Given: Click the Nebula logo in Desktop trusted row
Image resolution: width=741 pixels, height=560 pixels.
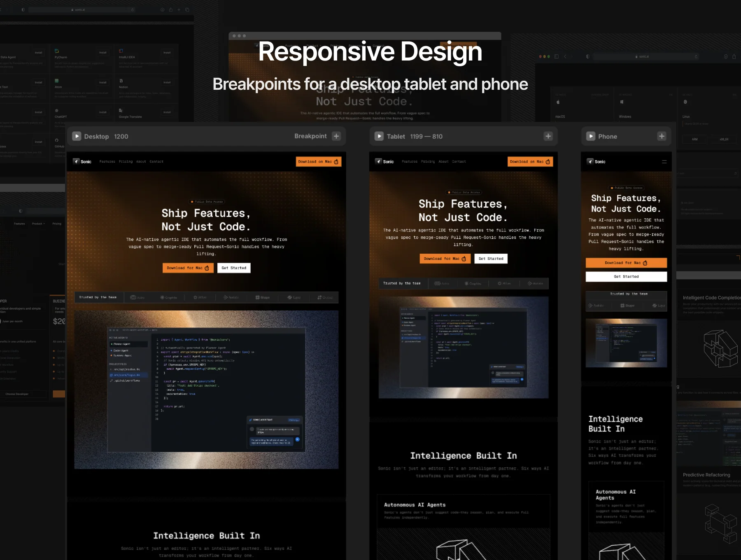Looking at the screenshot, I should coord(231,297).
